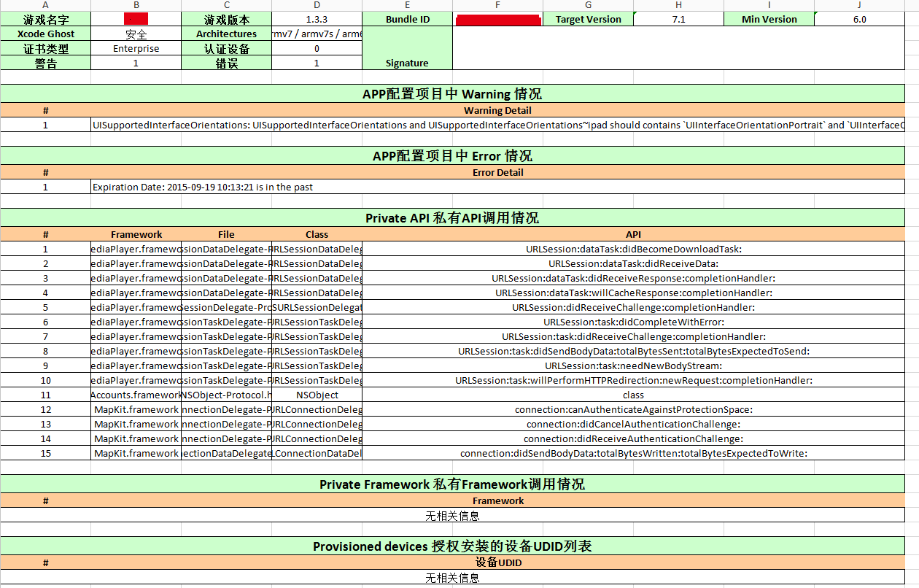Click the Enterprise cell
This screenshot has height=588, width=919.
click(x=136, y=48)
